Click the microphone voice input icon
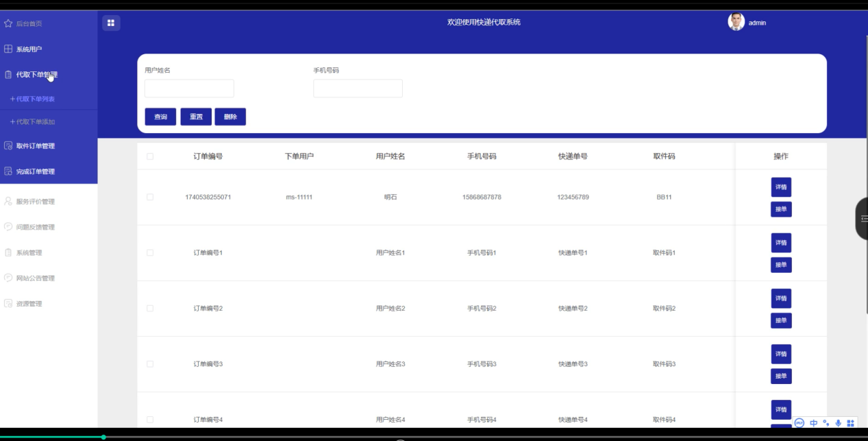 pyautogui.click(x=838, y=423)
